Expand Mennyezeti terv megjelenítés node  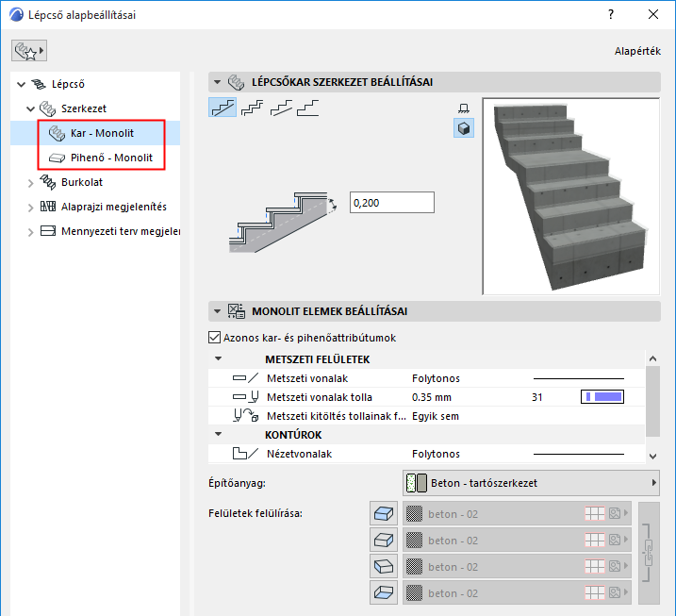click(x=30, y=232)
